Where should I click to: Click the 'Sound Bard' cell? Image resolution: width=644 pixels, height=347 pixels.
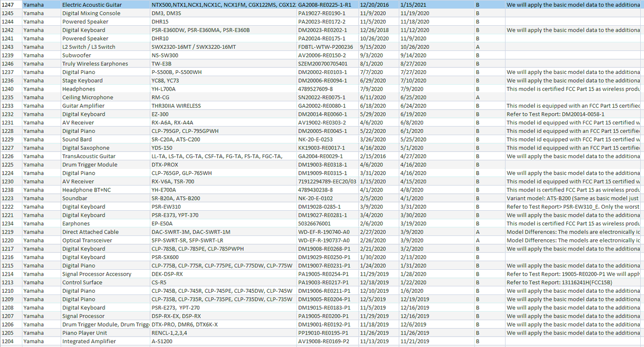(x=105, y=139)
